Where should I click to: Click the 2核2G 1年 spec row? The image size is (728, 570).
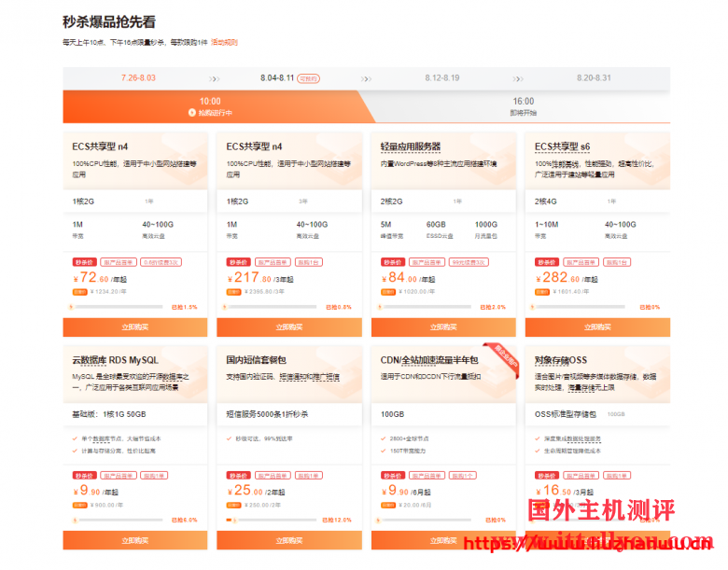coord(443,202)
